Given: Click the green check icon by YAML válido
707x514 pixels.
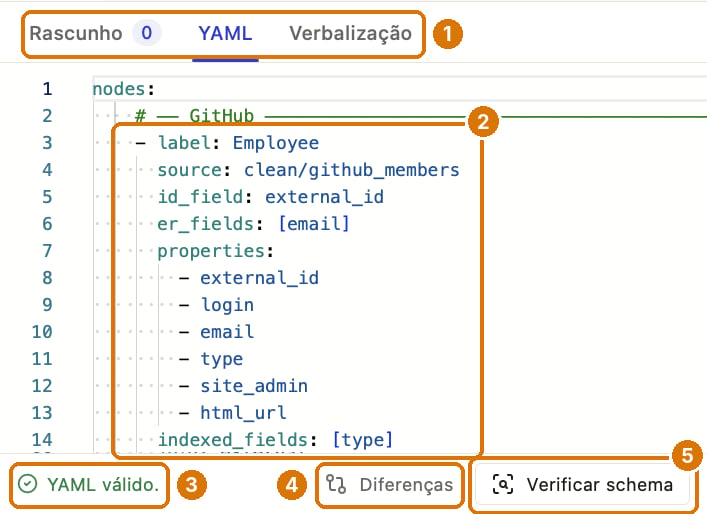Looking at the screenshot, I should pyautogui.click(x=28, y=485).
